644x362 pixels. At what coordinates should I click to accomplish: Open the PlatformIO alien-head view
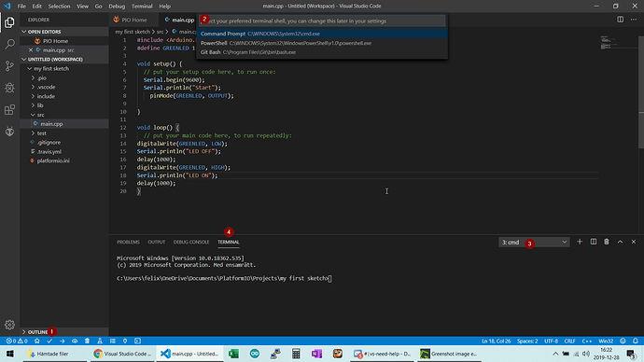[x=9, y=132]
